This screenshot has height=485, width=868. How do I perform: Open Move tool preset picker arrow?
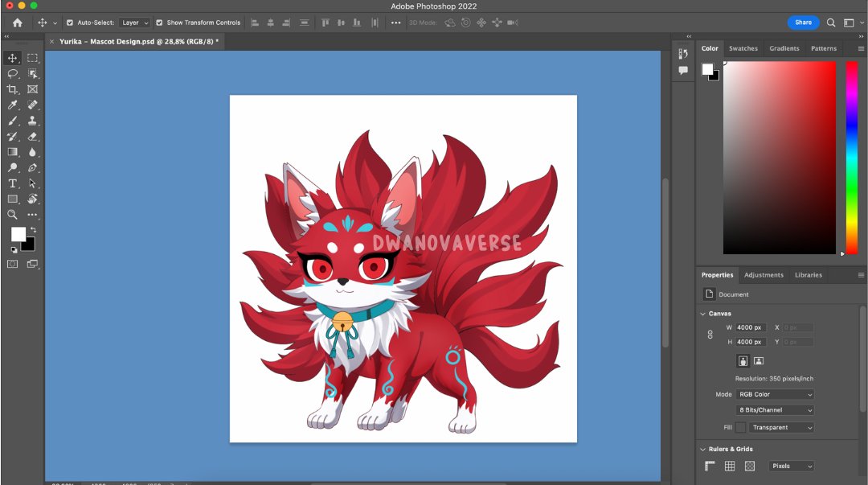click(55, 23)
